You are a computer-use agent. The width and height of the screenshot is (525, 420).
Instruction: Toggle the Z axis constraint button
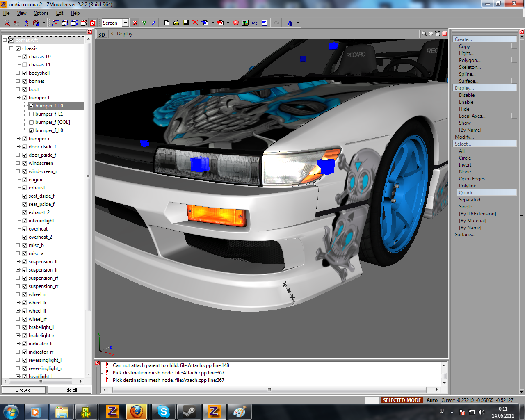[154, 23]
